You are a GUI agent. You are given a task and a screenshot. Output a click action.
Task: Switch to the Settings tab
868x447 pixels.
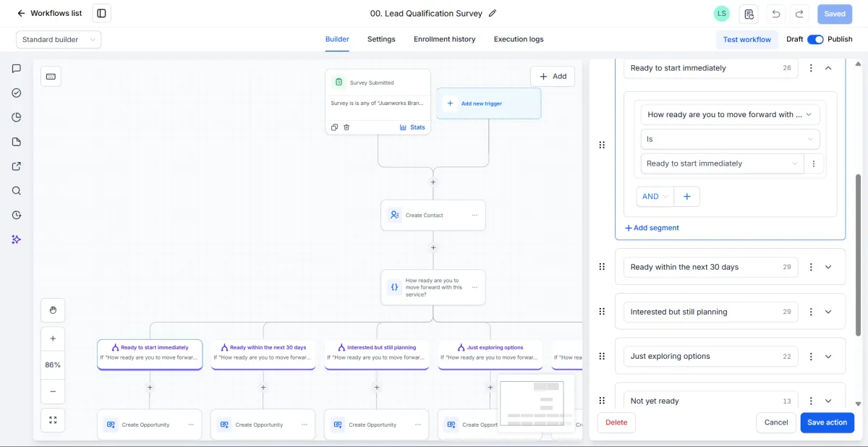pos(381,39)
